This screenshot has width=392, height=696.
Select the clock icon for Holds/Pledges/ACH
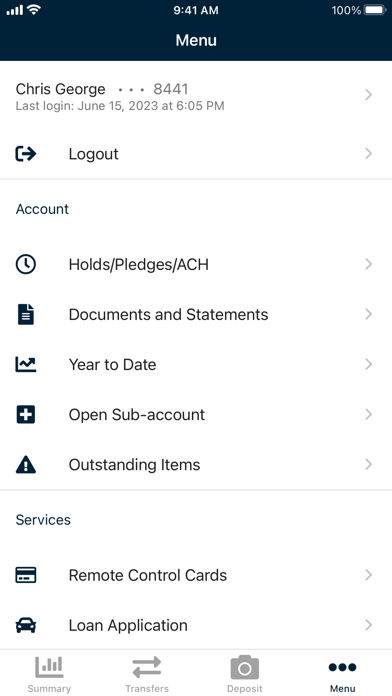point(26,264)
